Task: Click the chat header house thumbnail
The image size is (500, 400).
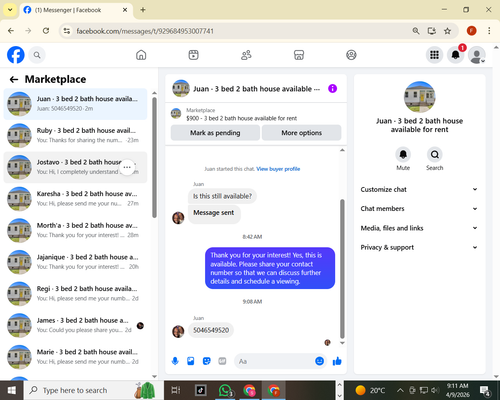Action: pyautogui.click(x=181, y=88)
